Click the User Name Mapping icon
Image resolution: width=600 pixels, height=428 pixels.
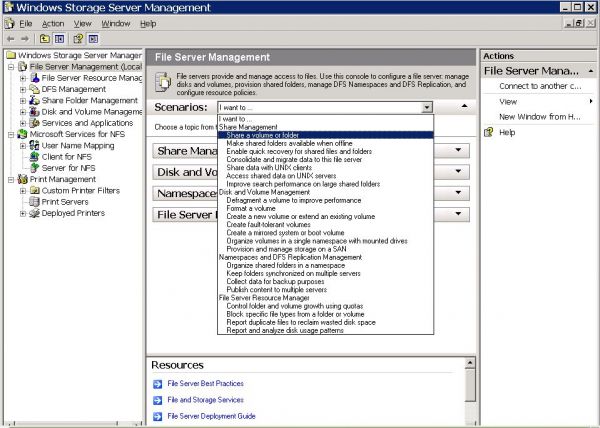point(34,145)
